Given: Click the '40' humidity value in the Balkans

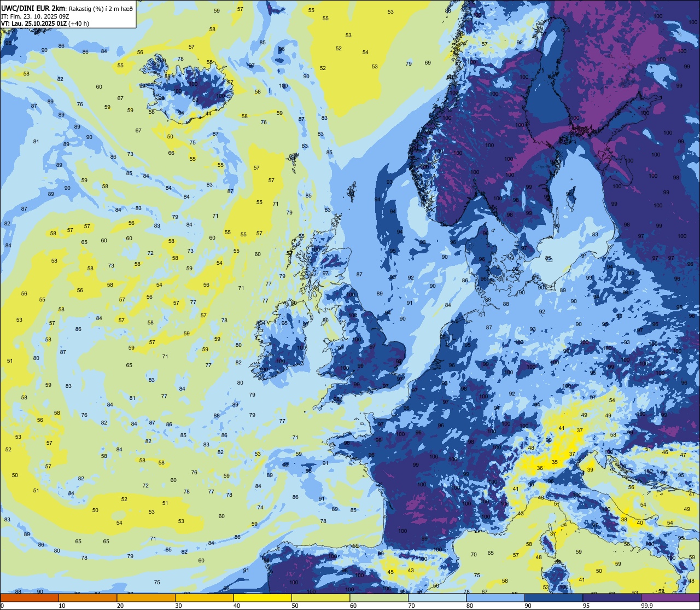Looking at the screenshot, I should point(640,523).
